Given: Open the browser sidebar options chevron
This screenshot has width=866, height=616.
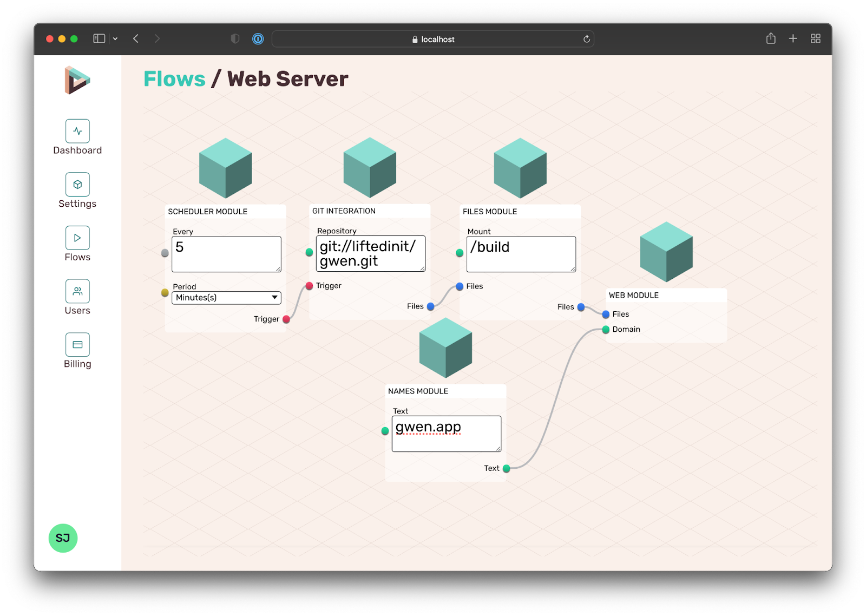Looking at the screenshot, I should (x=115, y=39).
